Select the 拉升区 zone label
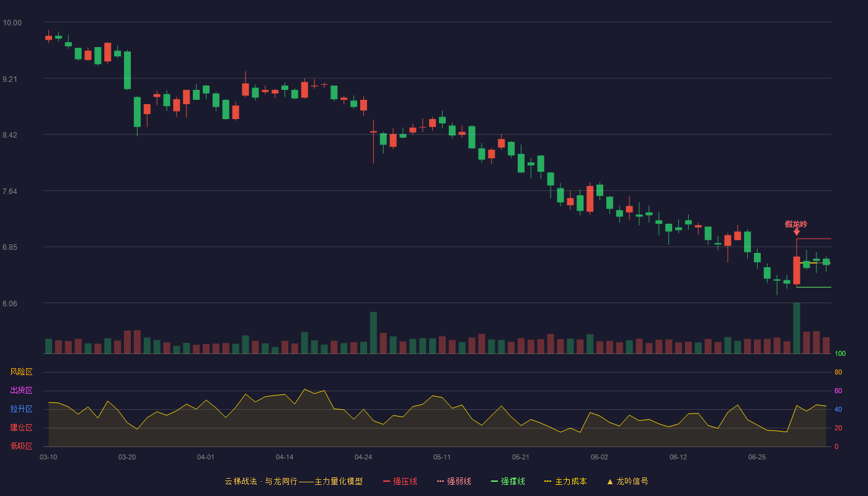The image size is (868, 496). (x=21, y=409)
